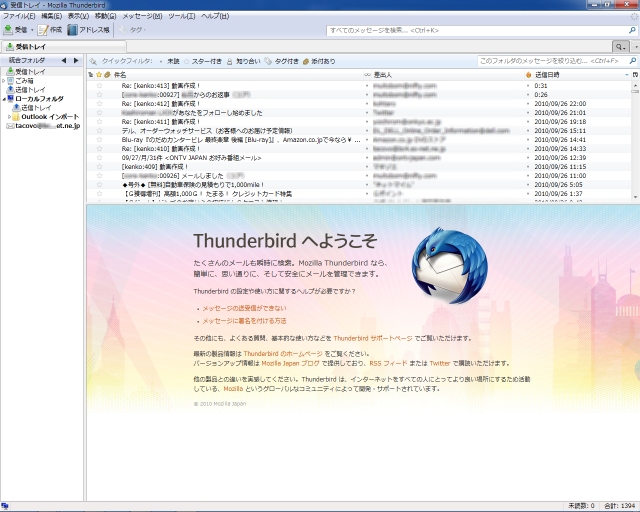
Task: Open ヘルプ menu
Action: (215, 16)
